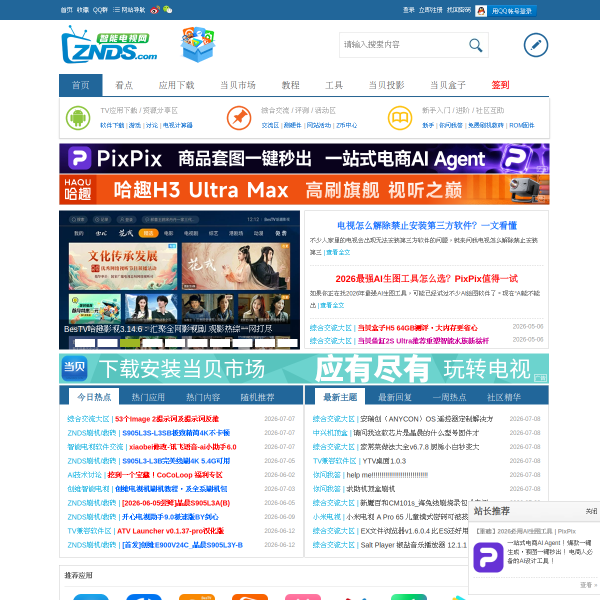Close the 站长推荐 popup with 关闭
The image size is (600, 600).
click(591, 511)
